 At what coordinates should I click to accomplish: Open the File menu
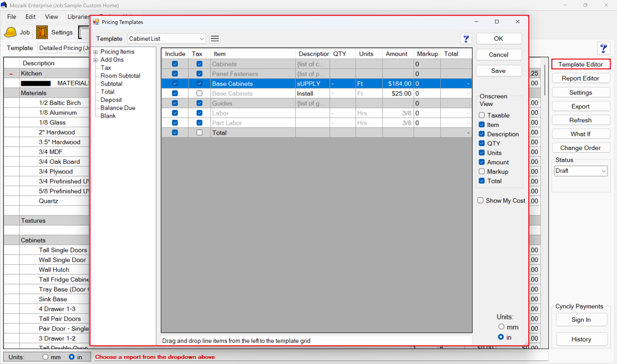[12, 17]
